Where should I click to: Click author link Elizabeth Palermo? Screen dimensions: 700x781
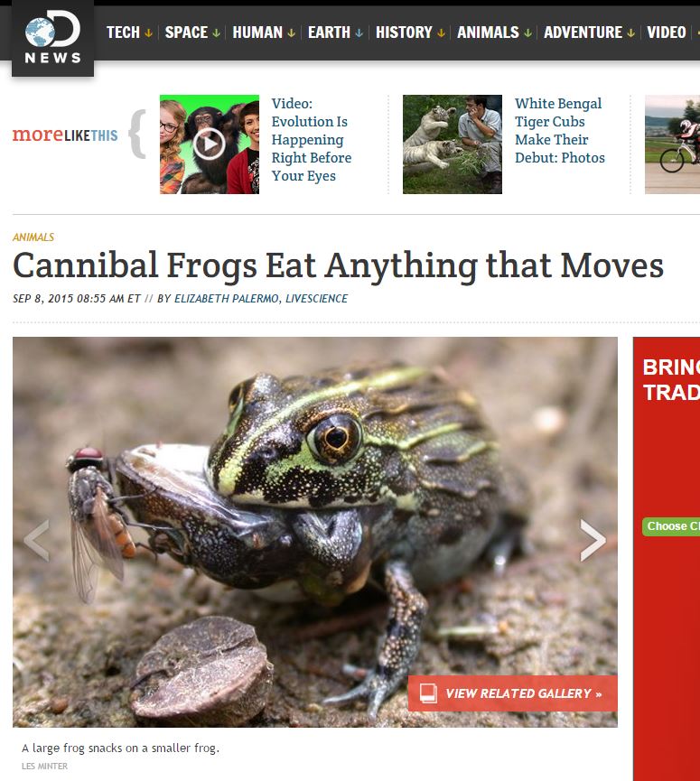[226, 298]
